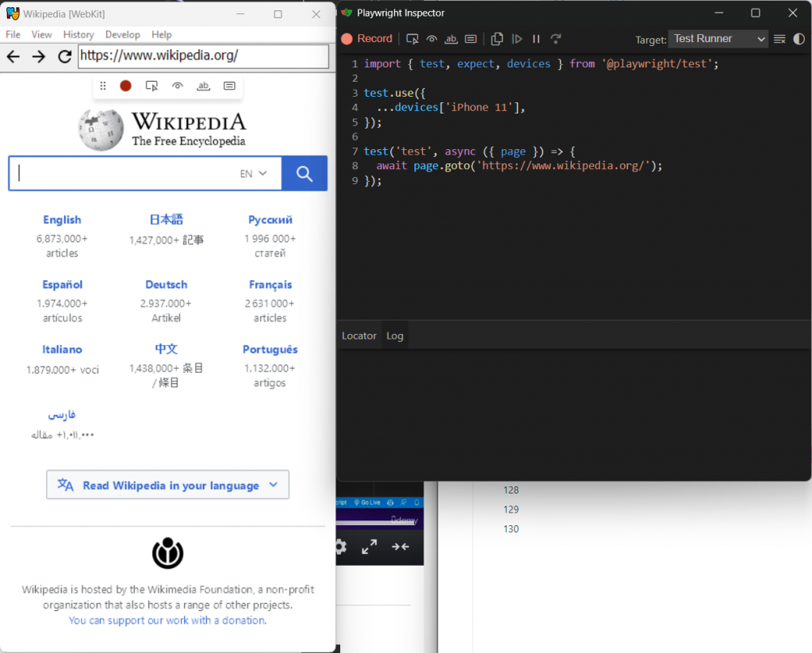812x653 pixels.
Task: Click the Pause icon in Inspector
Action: [x=536, y=39]
